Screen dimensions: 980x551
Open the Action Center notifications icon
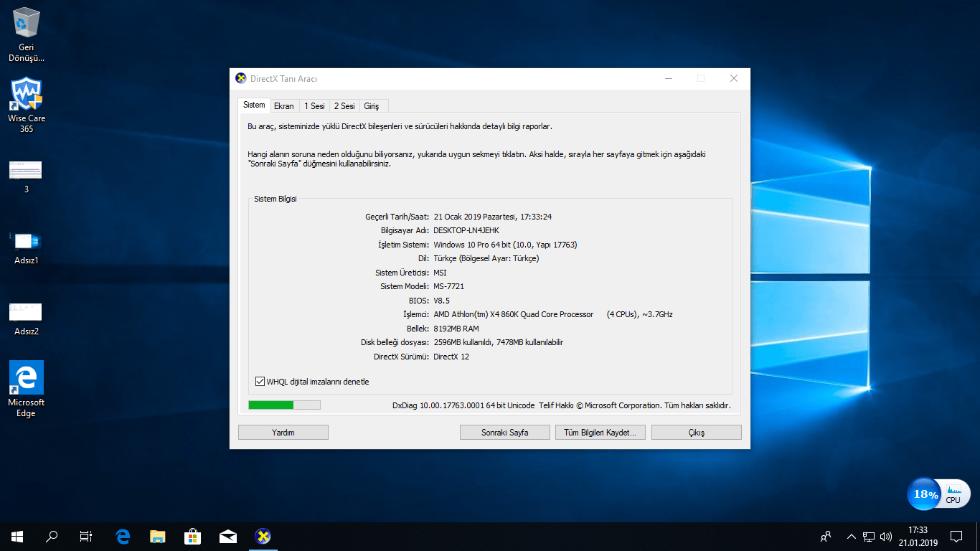point(956,536)
